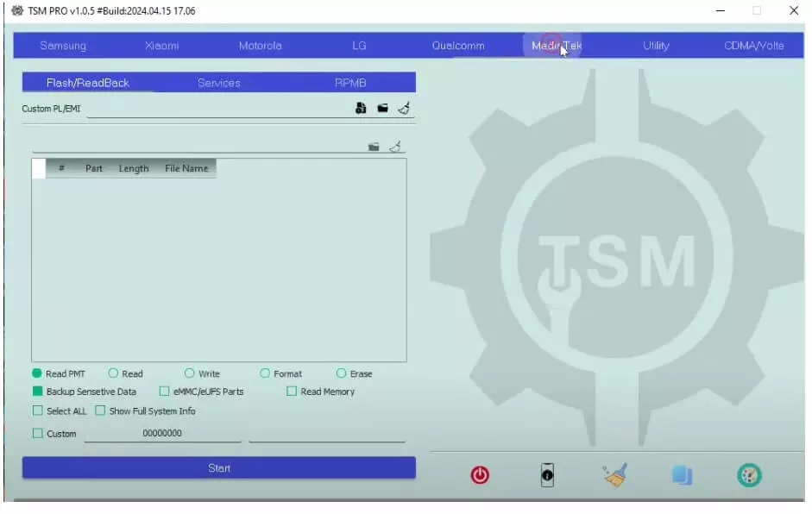Select the phone info icon near the bottom
Viewport: 812px width, 514px height.
click(547, 474)
